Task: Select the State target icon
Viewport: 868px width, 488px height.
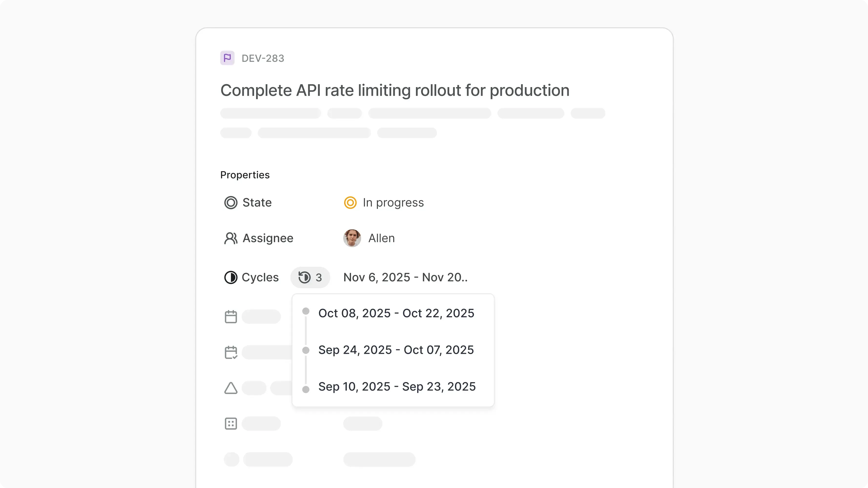Action: [x=230, y=203]
